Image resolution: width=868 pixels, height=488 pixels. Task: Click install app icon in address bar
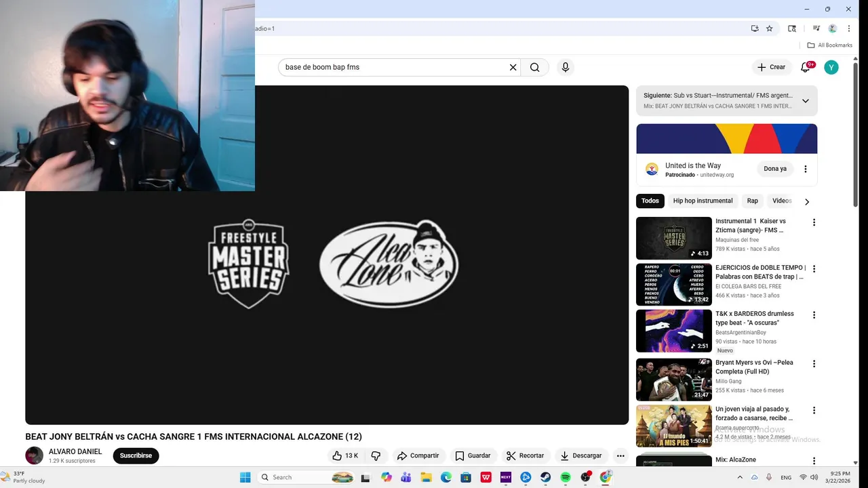pos(754,28)
